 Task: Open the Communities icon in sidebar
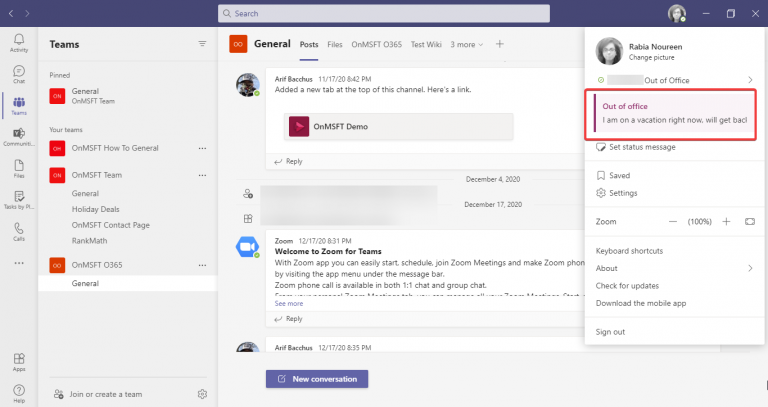pyautogui.click(x=19, y=137)
